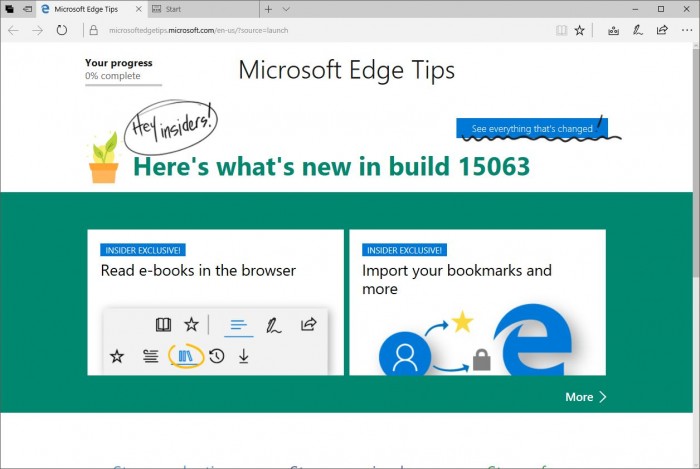The height and width of the screenshot is (469, 700).
Task: Toggle Reading view icon in address bar
Action: click(x=561, y=30)
